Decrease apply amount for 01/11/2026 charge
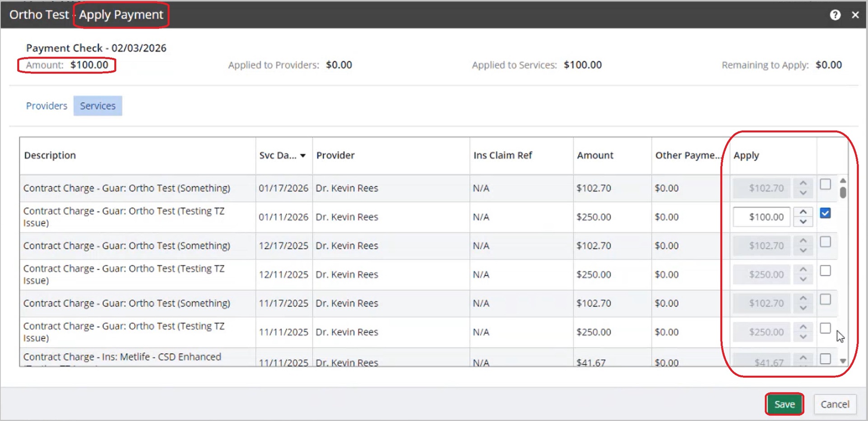 pyautogui.click(x=803, y=222)
